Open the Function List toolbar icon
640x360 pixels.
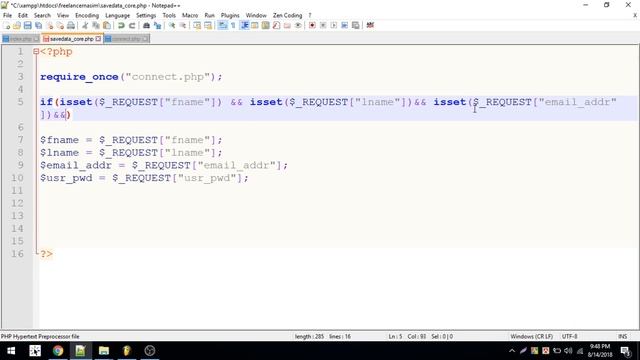click(276, 25)
